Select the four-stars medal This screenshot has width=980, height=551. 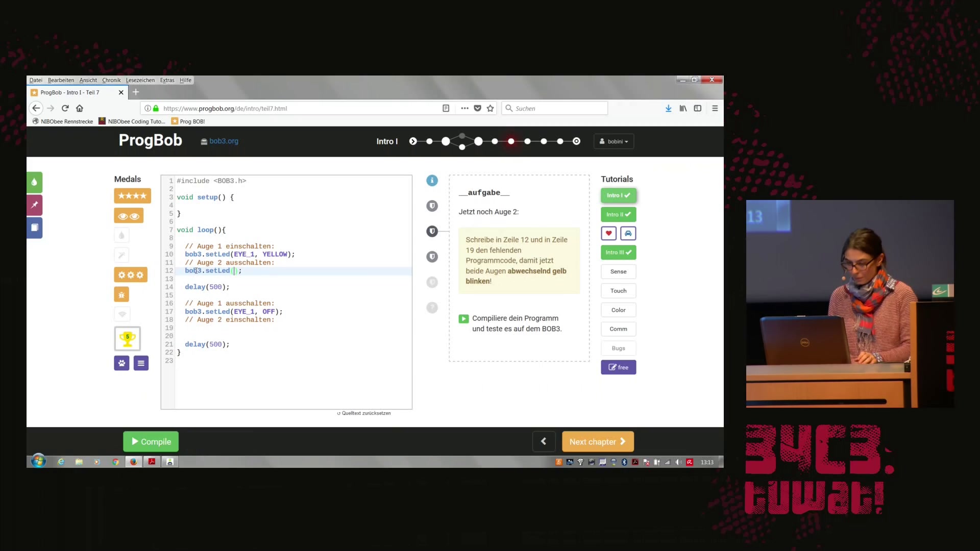coord(132,196)
